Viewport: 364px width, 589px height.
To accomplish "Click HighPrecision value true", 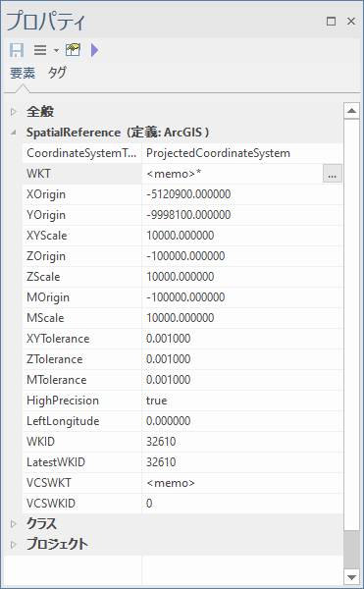I will click(156, 401).
